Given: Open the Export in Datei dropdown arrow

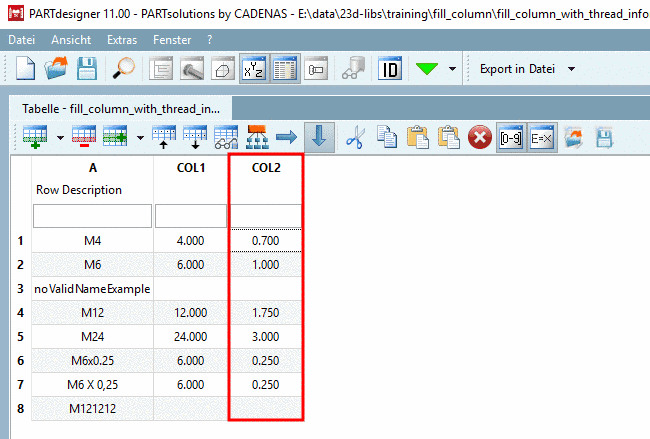Looking at the screenshot, I should (571, 69).
